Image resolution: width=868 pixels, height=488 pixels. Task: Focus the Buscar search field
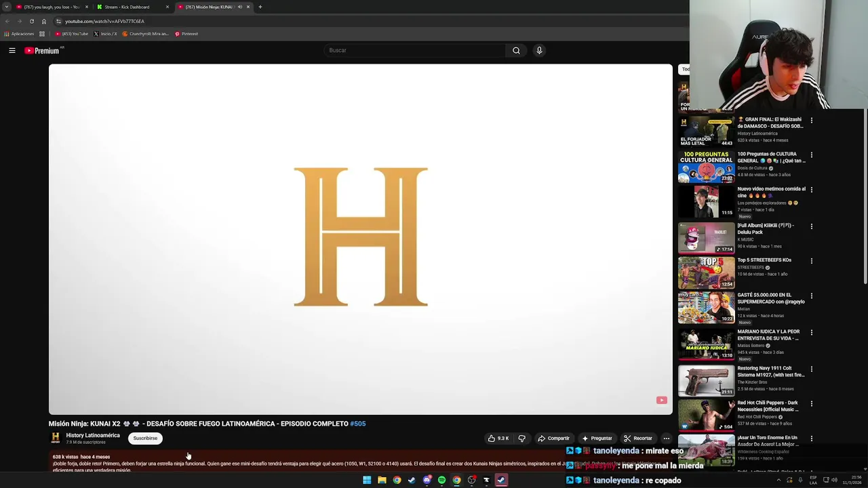coord(415,50)
